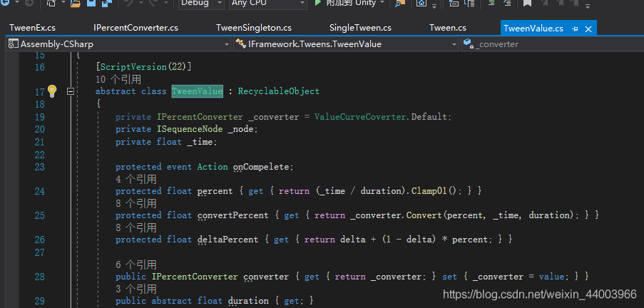Open the _converter member navigation box

point(553,44)
